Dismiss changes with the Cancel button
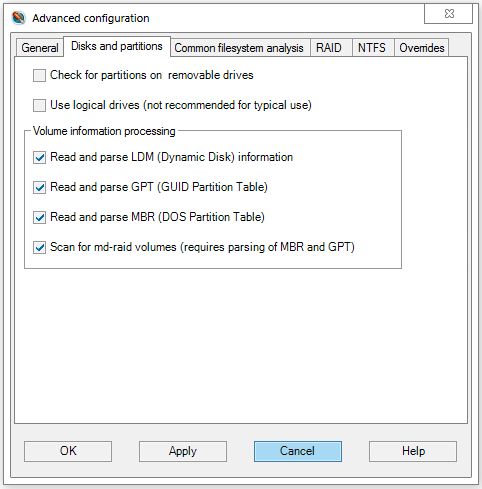 [x=298, y=451]
